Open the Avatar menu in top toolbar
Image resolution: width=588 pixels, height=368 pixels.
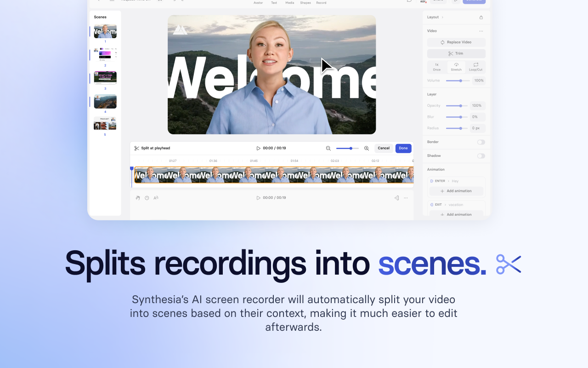coord(258,3)
